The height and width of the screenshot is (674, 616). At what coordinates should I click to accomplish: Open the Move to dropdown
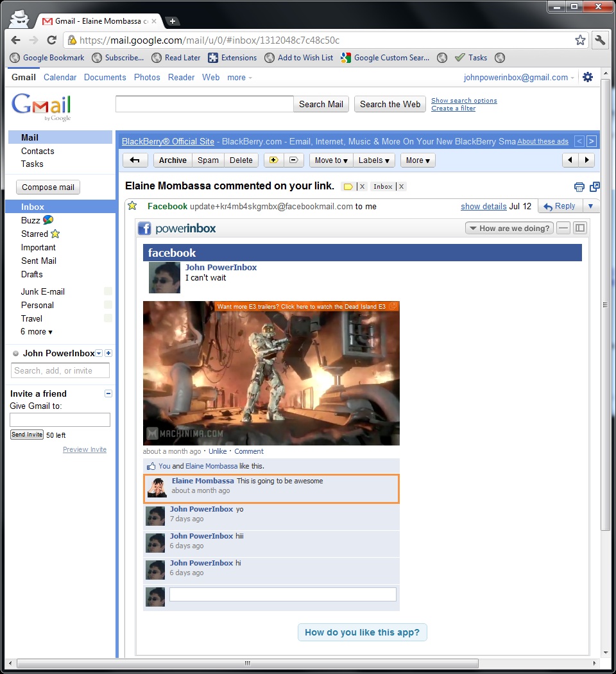tap(331, 160)
